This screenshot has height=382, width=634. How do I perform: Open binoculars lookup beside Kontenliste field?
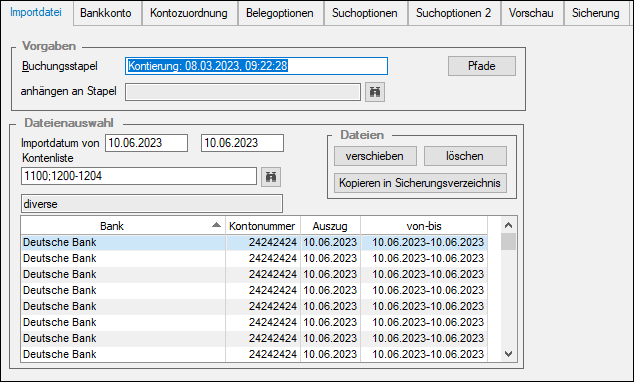point(271,177)
